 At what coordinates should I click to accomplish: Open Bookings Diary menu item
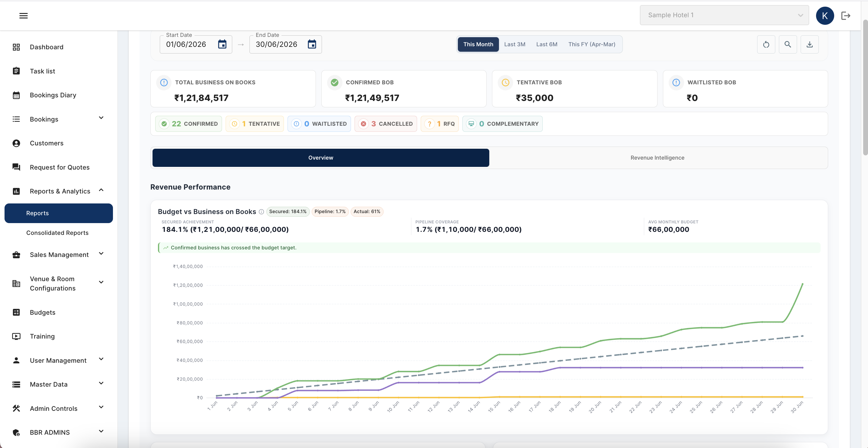coord(53,95)
